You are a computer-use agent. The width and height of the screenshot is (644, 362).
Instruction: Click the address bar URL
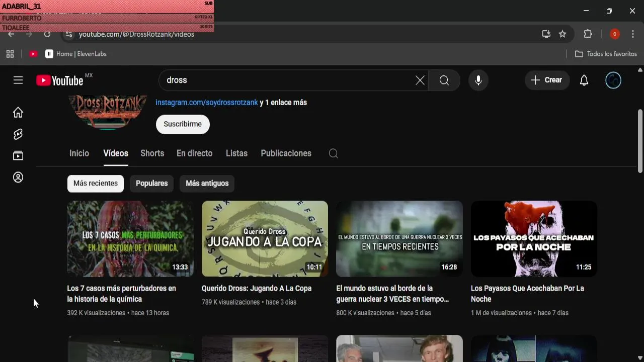[x=136, y=34]
